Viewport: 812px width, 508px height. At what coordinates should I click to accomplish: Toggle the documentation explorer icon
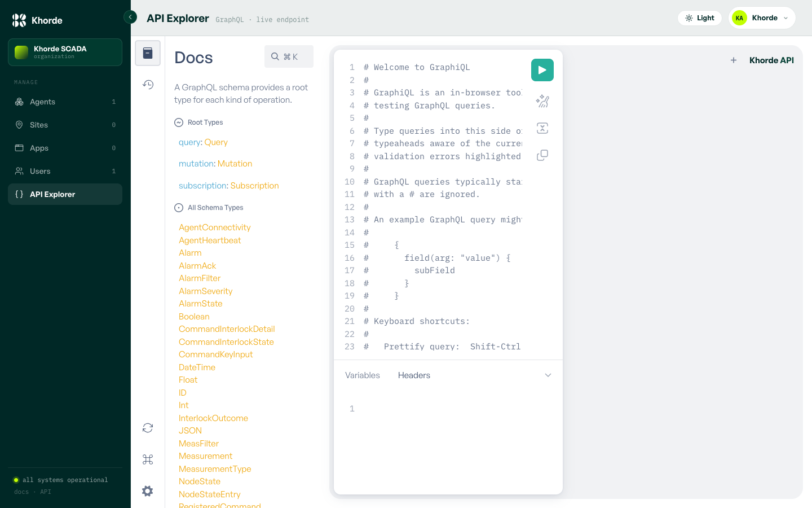pos(148,53)
